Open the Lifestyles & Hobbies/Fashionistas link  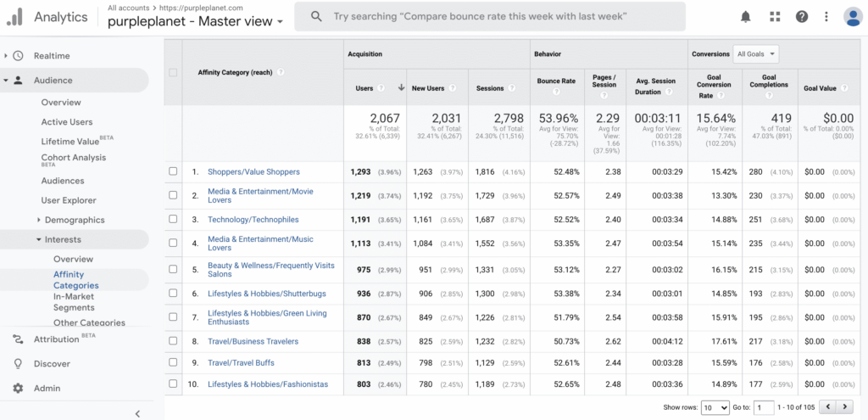(x=268, y=384)
